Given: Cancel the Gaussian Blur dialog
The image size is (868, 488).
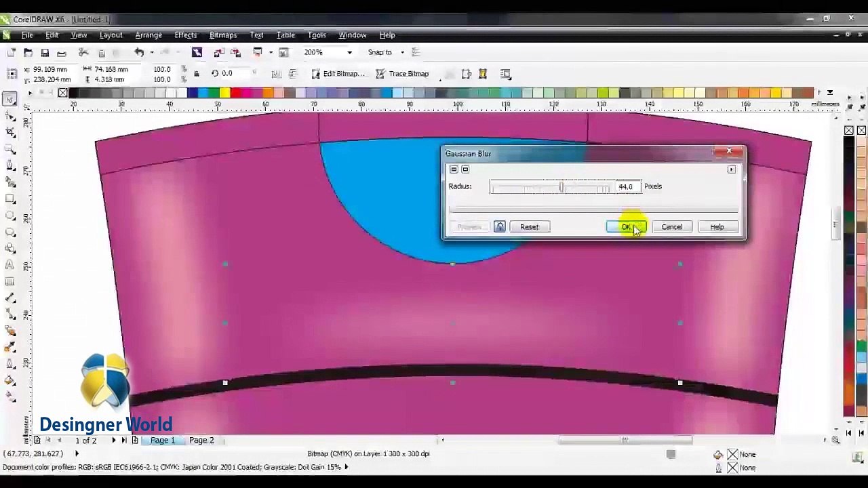Looking at the screenshot, I should [x=671, y=226].
